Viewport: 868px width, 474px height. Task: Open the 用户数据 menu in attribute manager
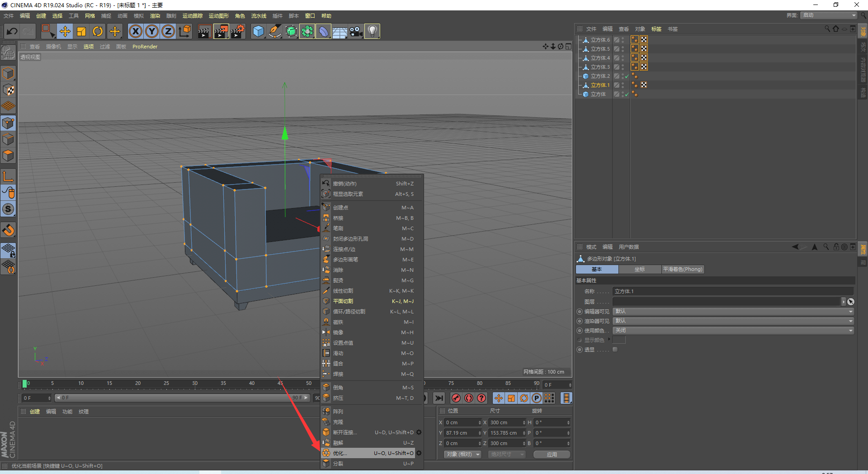(629, 247)
